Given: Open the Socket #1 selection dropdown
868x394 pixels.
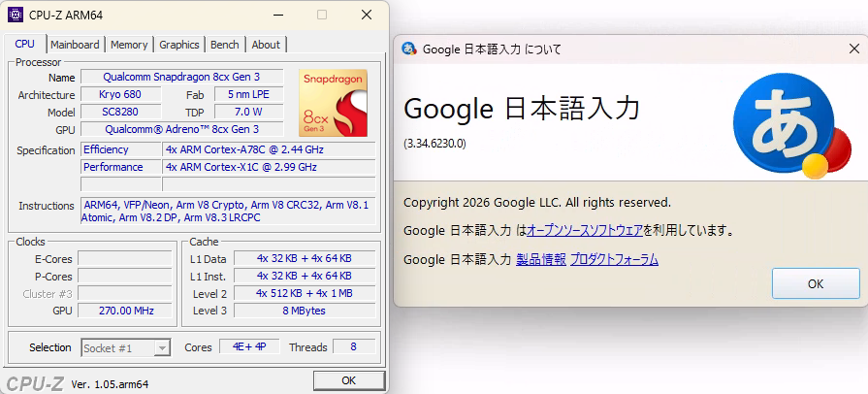Looking at the screenshot, I should point(126,348).
